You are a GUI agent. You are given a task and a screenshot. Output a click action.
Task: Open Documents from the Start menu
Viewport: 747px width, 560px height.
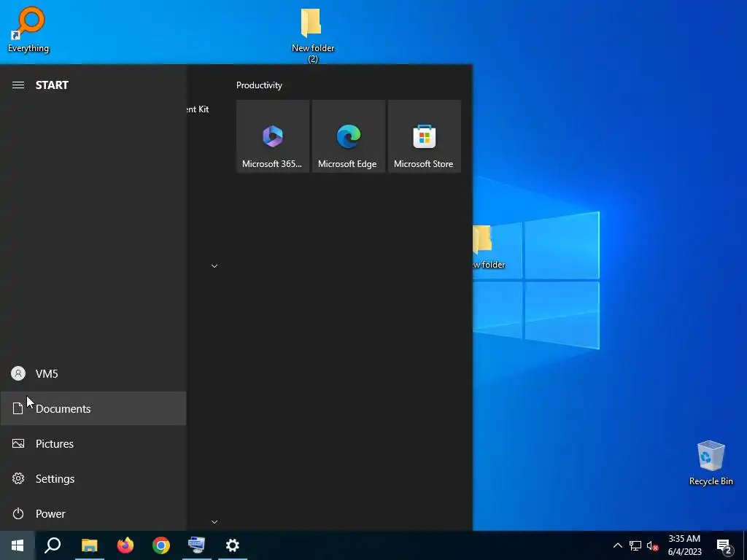pos(93,408)
